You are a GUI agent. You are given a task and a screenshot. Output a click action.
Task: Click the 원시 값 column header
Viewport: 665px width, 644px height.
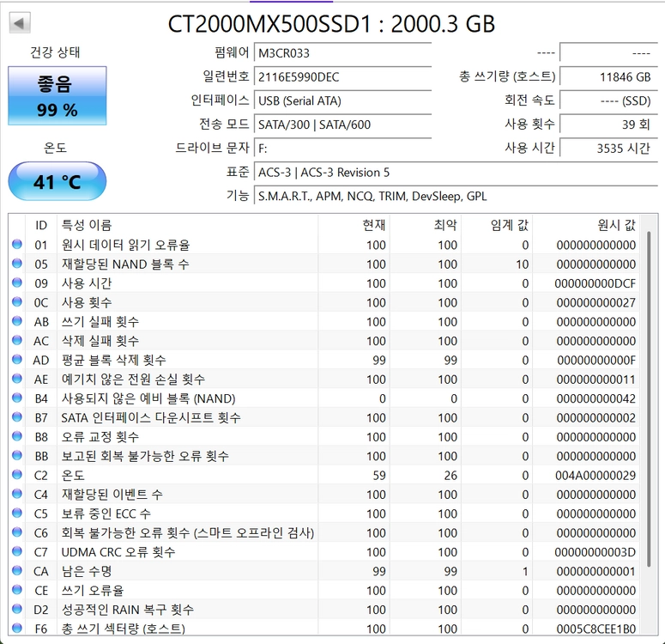(x=586, y=225)
